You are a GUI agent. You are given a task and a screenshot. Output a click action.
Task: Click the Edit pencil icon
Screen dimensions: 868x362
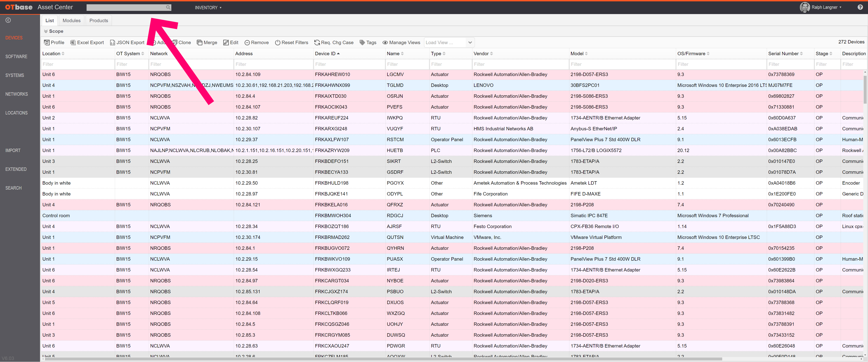click(x=226, y=43)
